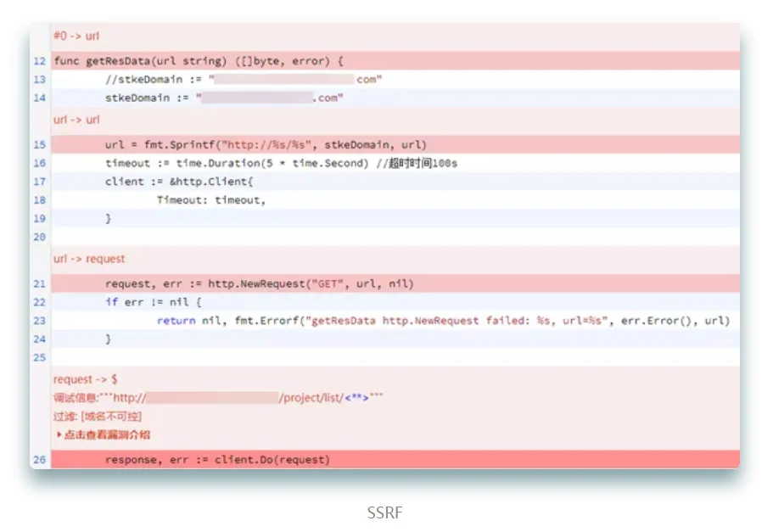
Task: Click the 调试信息 debug URL text
Action: (218, 398)
